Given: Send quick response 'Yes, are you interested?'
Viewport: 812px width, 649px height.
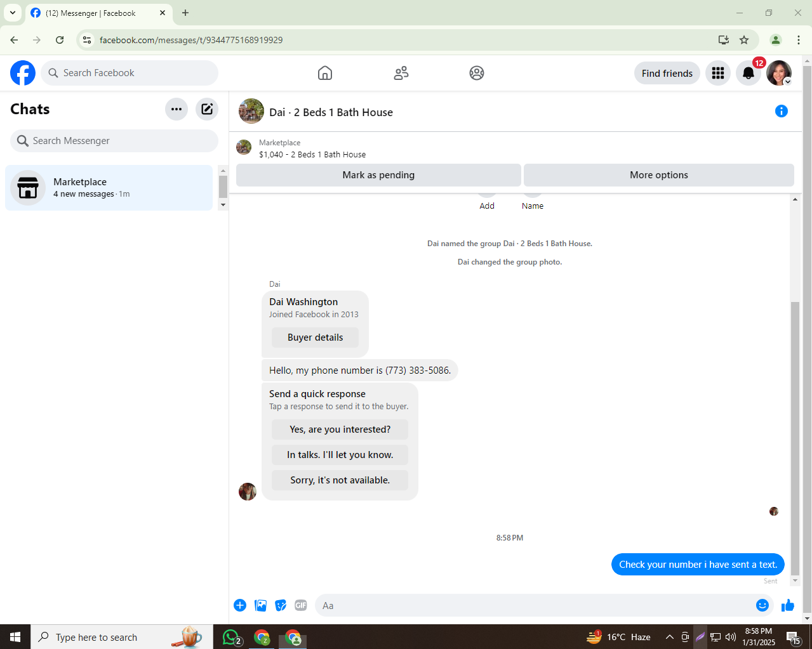Looking at the screenshot, I should coord(340,429).
